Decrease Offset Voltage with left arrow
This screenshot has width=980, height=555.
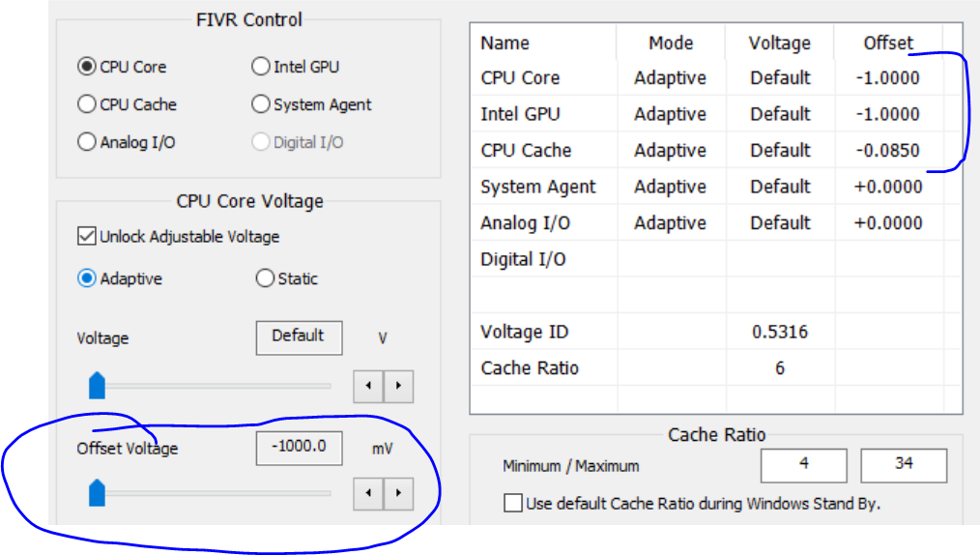pos(368,496)
